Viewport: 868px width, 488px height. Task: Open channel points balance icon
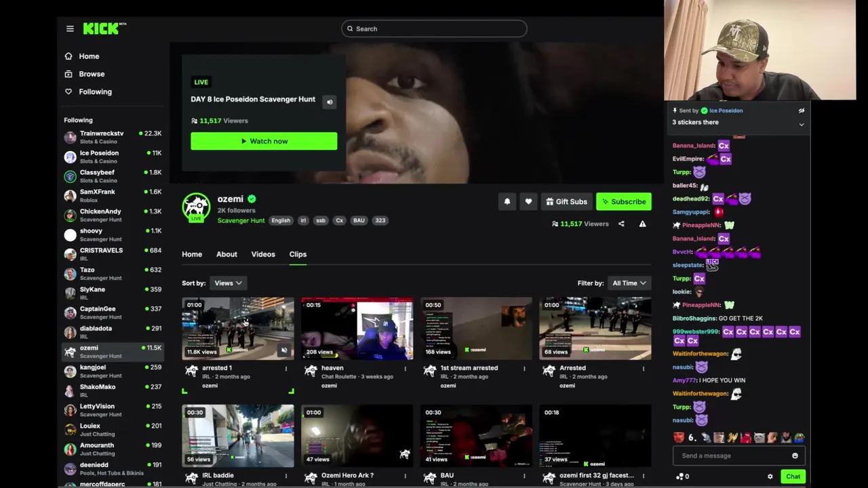679,476
